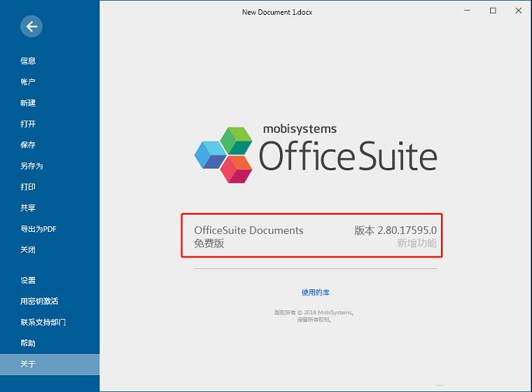
Task: Click 打开 in the file menu
Action: click(x=28, y=124)
